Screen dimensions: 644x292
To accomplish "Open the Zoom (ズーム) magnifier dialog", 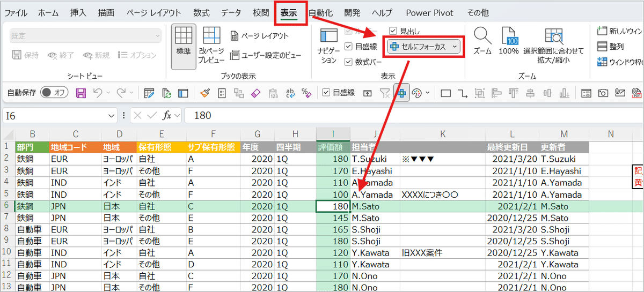I will point(482,42).
